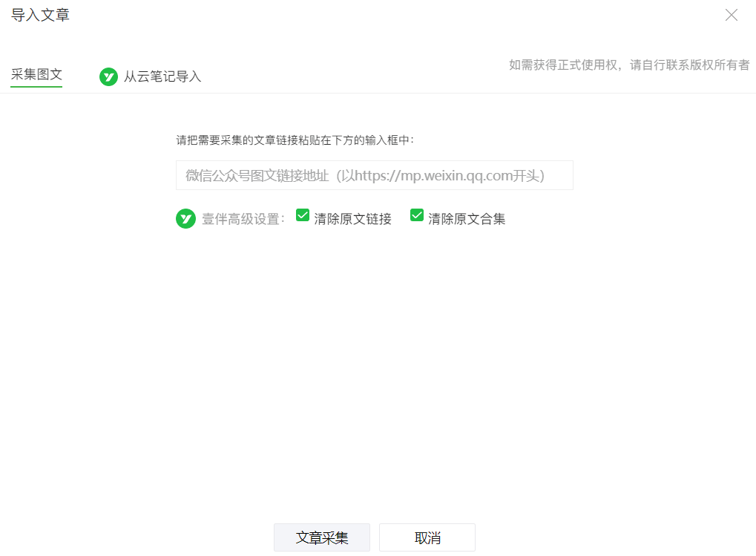The image size is (756, 556).
Task: Click the article link input field
Action: pyautogui.click(x=374, y=175)
